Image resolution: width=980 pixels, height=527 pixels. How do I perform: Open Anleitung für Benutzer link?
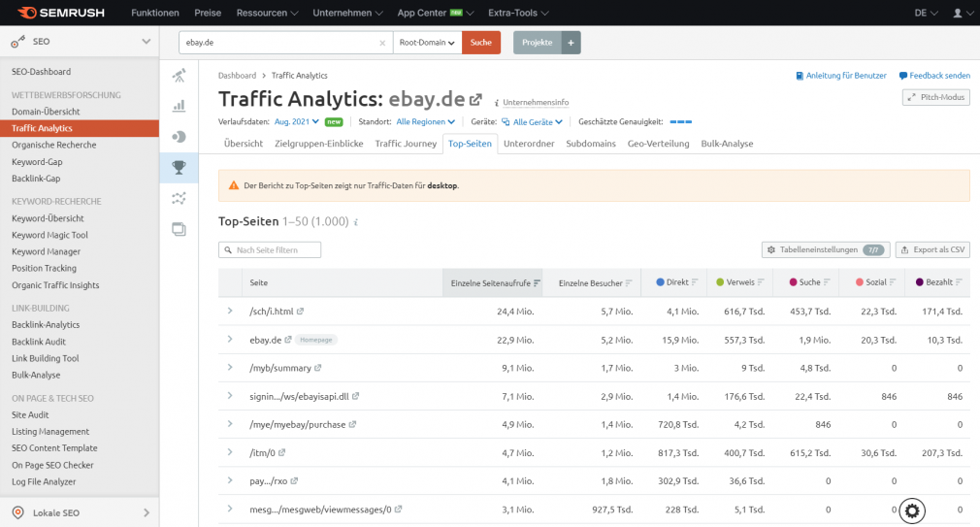tap(840, 76)
